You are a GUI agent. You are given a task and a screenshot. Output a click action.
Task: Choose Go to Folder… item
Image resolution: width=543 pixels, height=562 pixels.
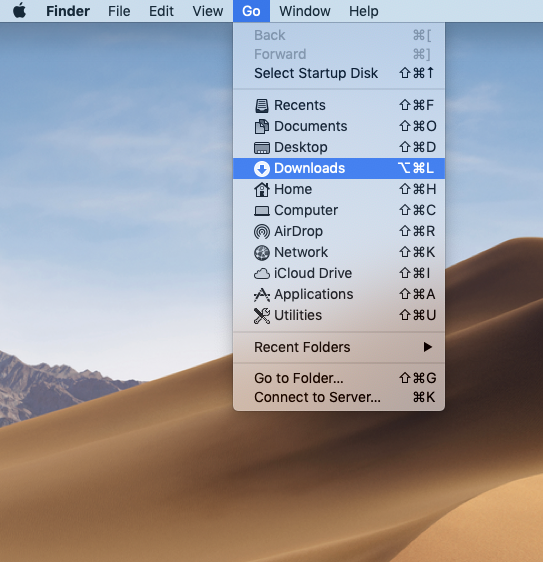coord(339,378)
